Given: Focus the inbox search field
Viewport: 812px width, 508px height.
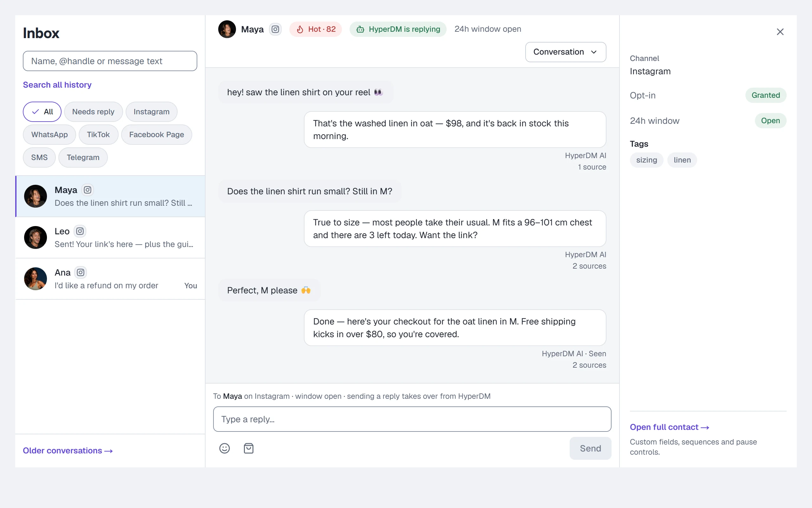Looking at the screenshot, I should 110,61.
